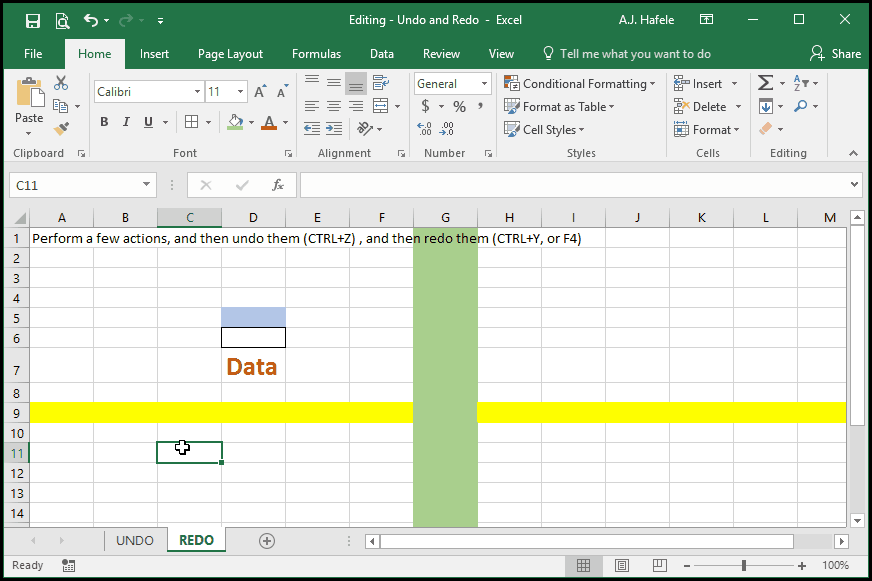Toggle Underline formatting

coord(148,122)
